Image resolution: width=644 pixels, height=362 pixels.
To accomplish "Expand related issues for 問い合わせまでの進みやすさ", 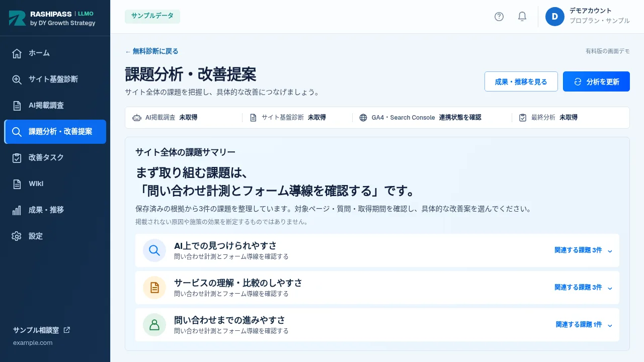I will pyautogui.click(x=584, y=325).
